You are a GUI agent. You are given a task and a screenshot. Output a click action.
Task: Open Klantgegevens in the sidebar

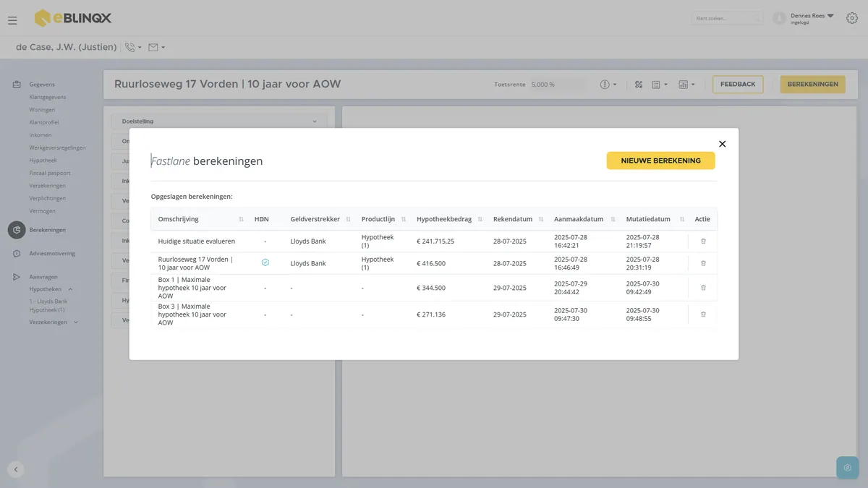(48, 97)
